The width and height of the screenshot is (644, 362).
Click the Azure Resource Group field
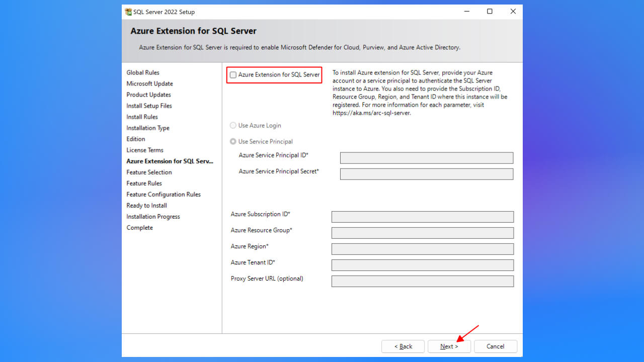coord(423,233)
